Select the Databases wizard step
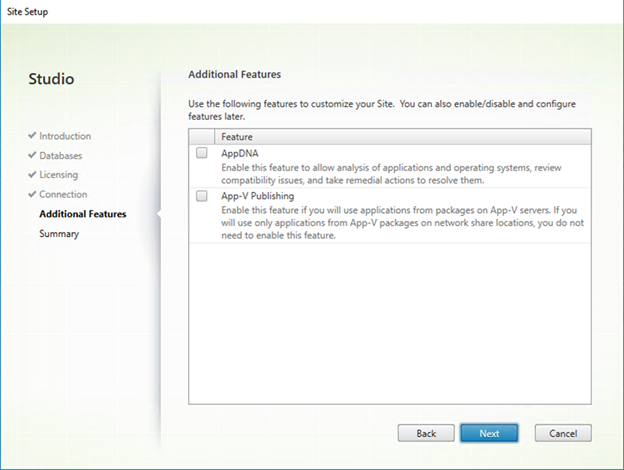Viewport: 624px width, 470px height. [60, 156]
